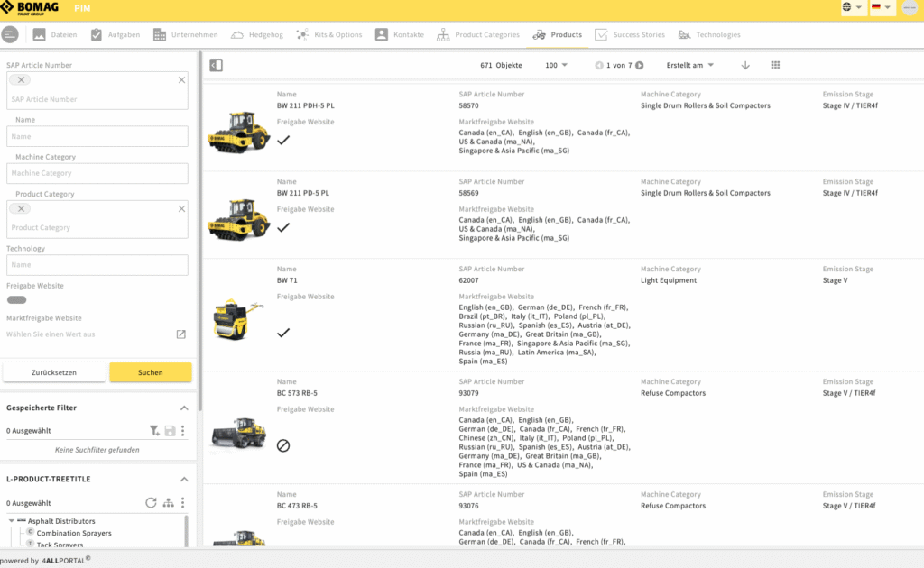Switch to grid view layout icon
Image resolution: width=924 pixels, height=568 pixels.
coord(775,65)
